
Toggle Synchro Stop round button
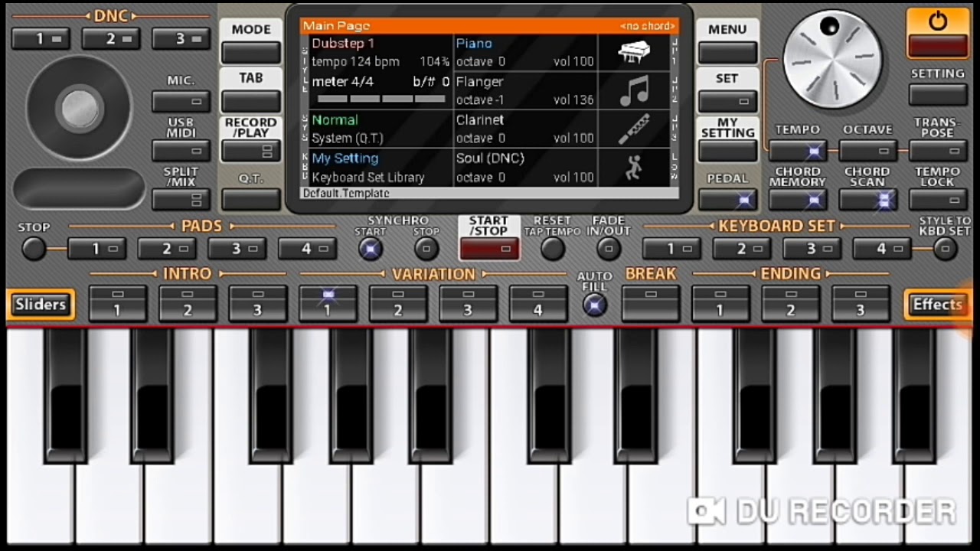coord(426,249)
